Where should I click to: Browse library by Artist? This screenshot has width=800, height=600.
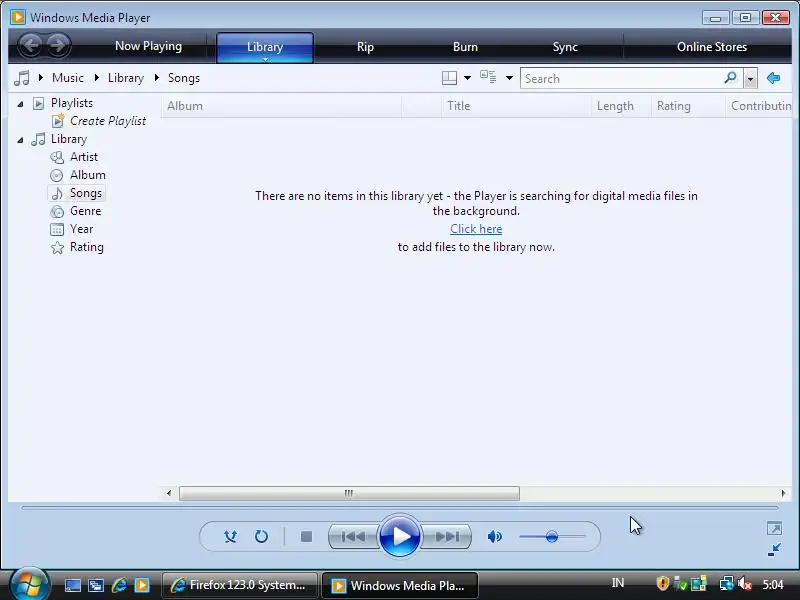pyautogui.click(x=84, y=157)
